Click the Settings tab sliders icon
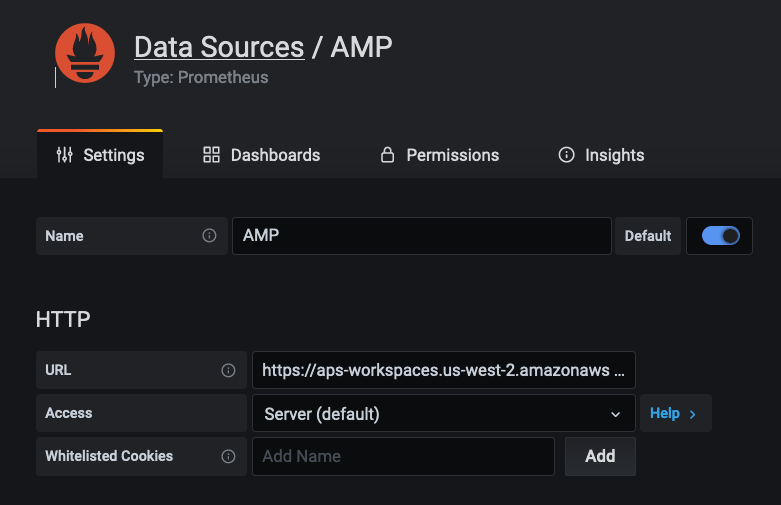The width and height of the screenshot is (781, 505). pos(65,155)
